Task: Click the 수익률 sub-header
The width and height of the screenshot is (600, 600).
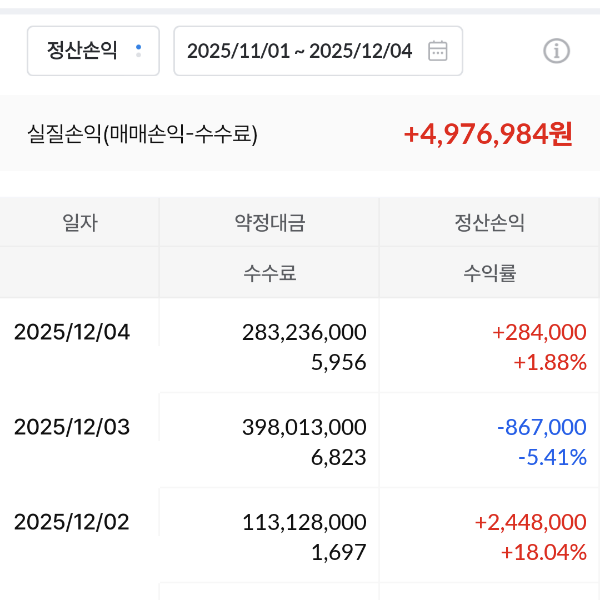Action: [x=489, y=272]
